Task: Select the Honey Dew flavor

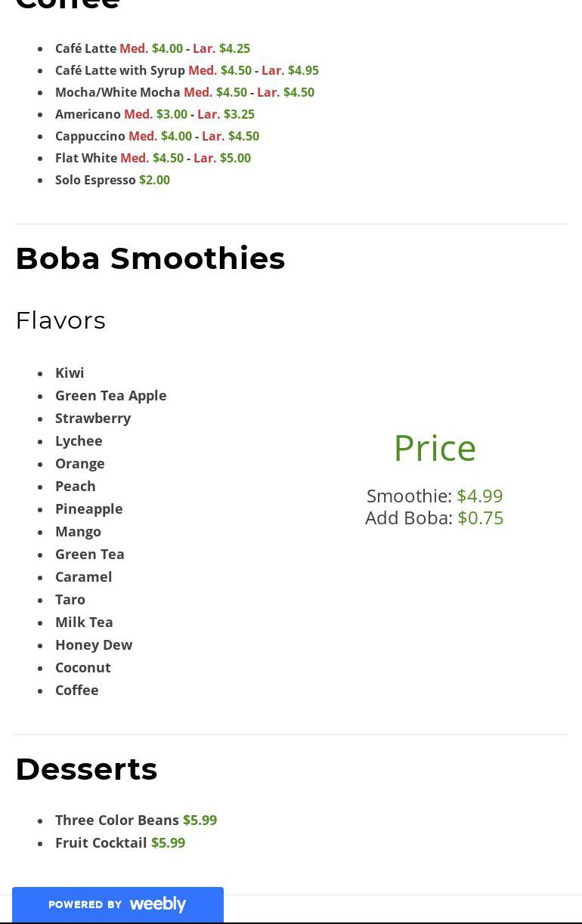Action: (x=94, y=644)
